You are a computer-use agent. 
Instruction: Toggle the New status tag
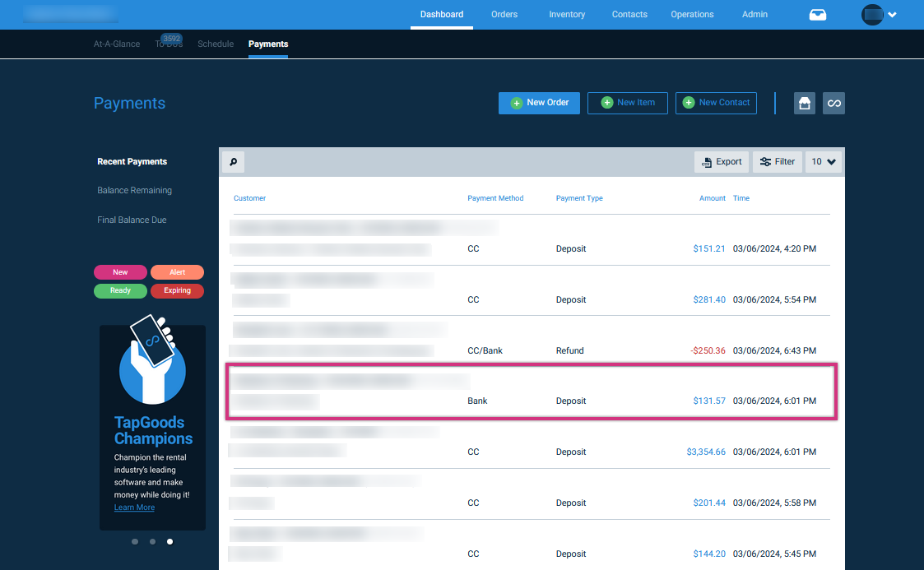coord(120,272)
